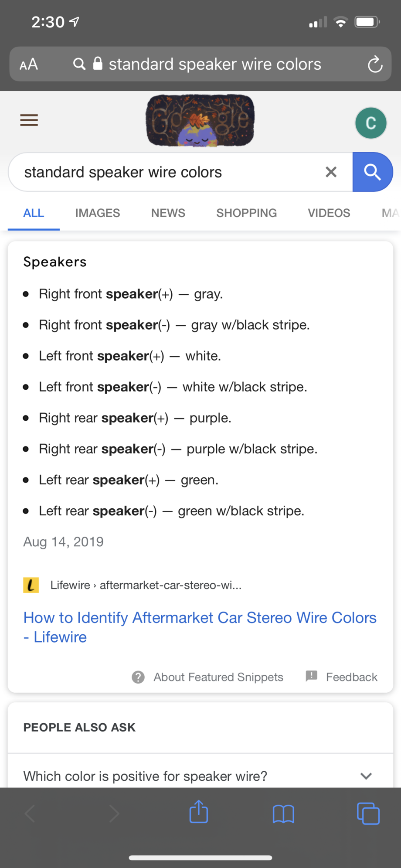The height and width of the screenshot is (868, 401).
Task: Switch to the News results tab
Action: pyautogui.click(x=168, y=213)
